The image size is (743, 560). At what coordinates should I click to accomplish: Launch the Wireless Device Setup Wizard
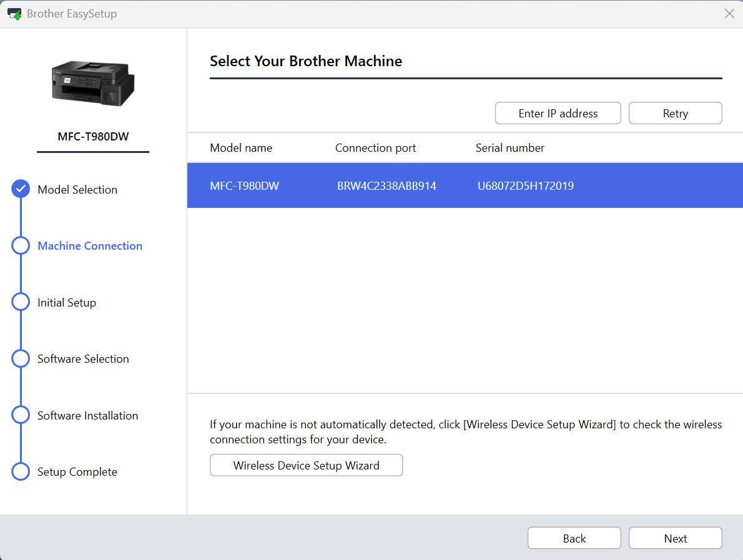pyautogui.click(x=306, y=465)
